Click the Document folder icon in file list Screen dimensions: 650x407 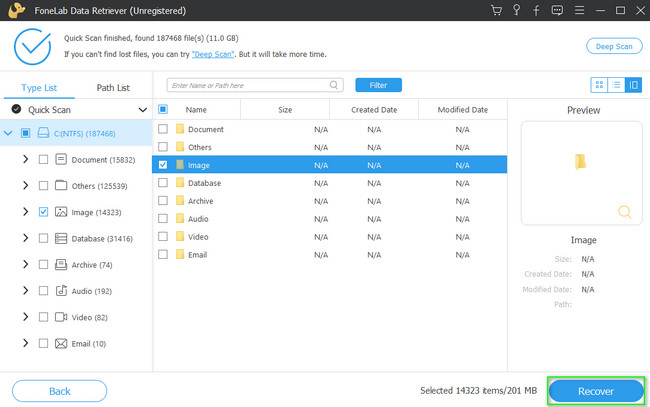click(180, 129)
